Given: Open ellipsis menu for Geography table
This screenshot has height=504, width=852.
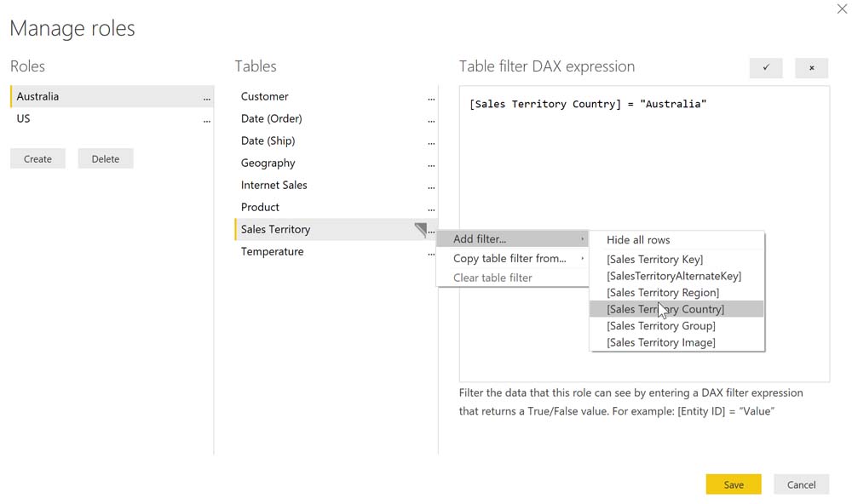Looking at the screenshot, I should pos(431,164).
